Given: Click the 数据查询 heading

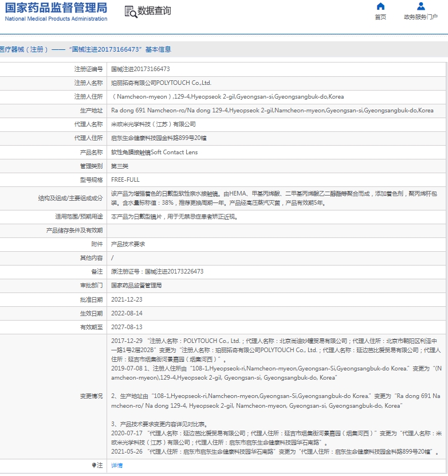Looking at the screenshot, I should coord(154,11).
